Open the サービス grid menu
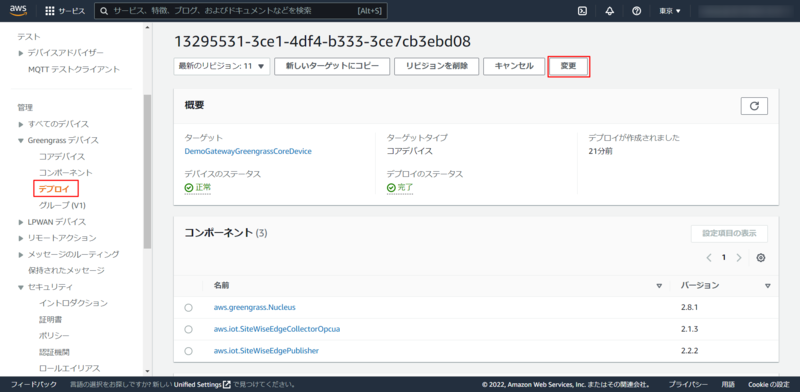This screenshot has width=800, height=392. coord(65,11)
